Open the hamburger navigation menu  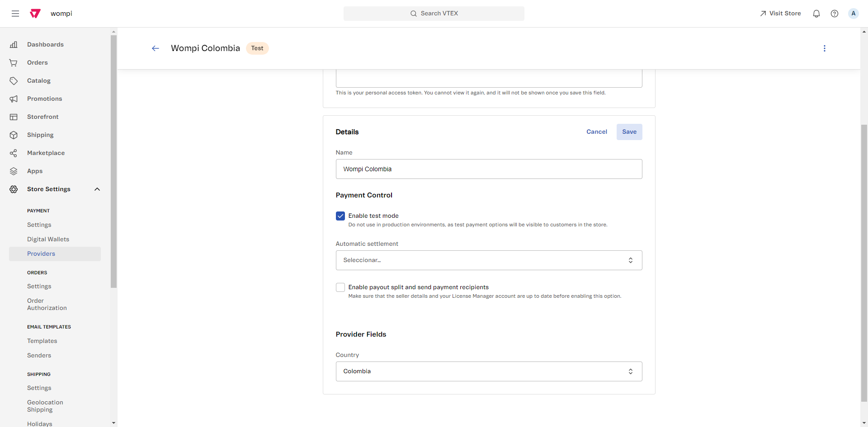pyautogui.click(x=15, y=14)
